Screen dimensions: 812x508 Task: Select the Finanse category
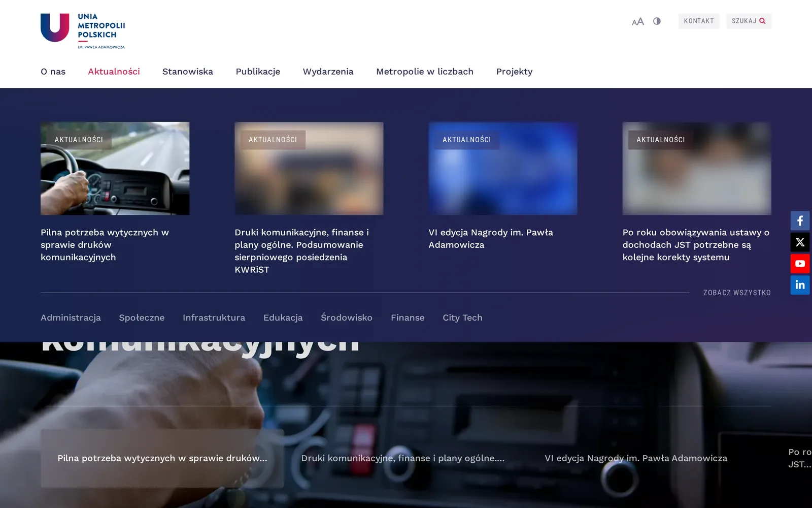pos(408,317)
